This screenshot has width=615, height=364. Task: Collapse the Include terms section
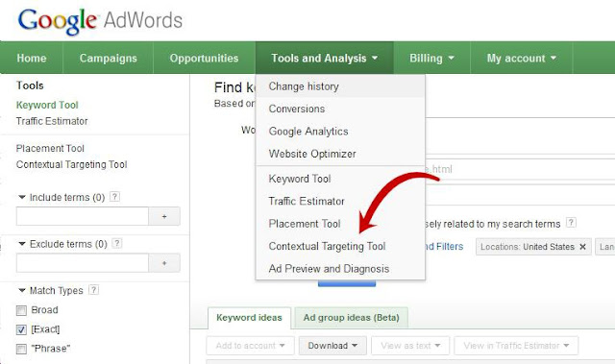(x=22, y=197)
